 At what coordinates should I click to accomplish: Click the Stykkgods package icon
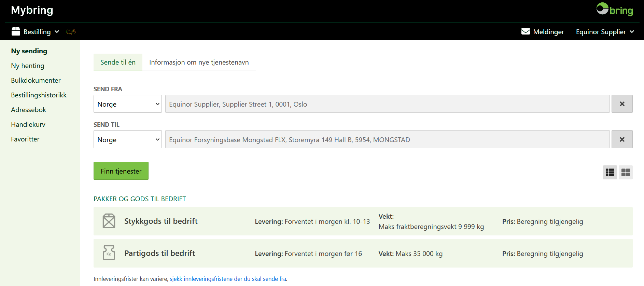pos(109,221)
